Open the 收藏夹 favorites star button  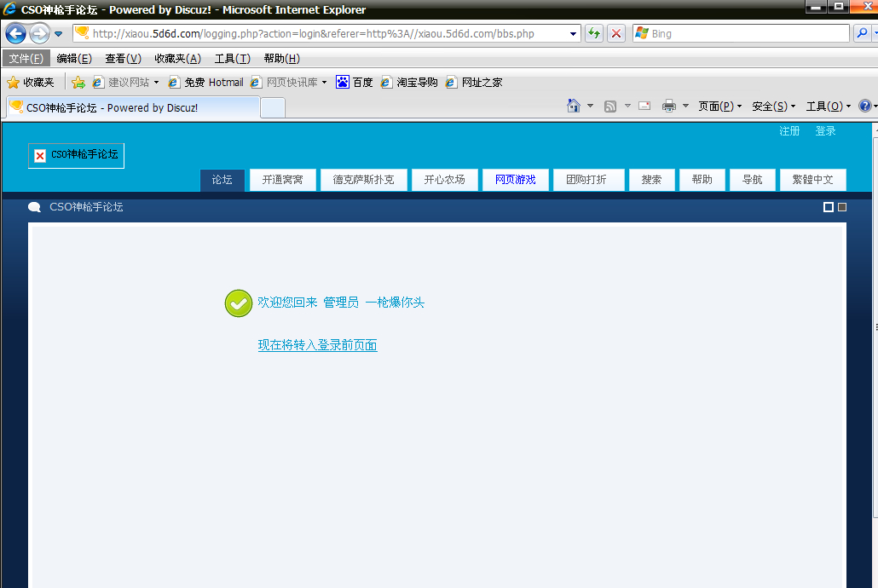31,83
